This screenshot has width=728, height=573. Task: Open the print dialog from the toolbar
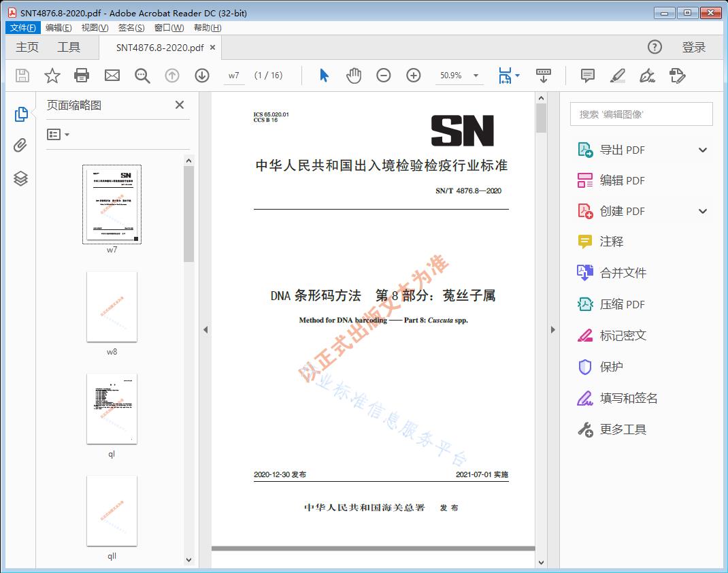pos(82,76)
